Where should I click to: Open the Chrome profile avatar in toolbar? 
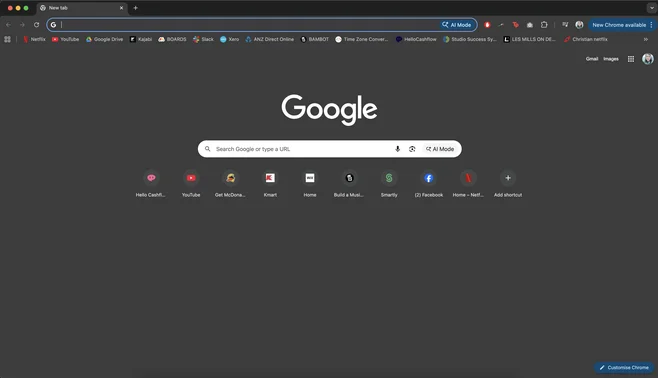pos(580,25)
